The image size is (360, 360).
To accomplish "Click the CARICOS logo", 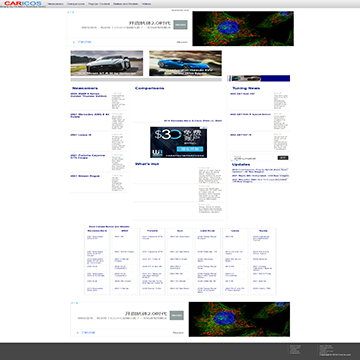I will point(23,3).
